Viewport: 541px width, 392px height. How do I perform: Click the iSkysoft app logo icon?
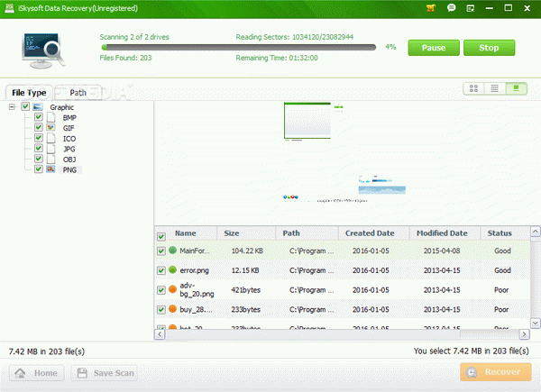tap(9, 8)
